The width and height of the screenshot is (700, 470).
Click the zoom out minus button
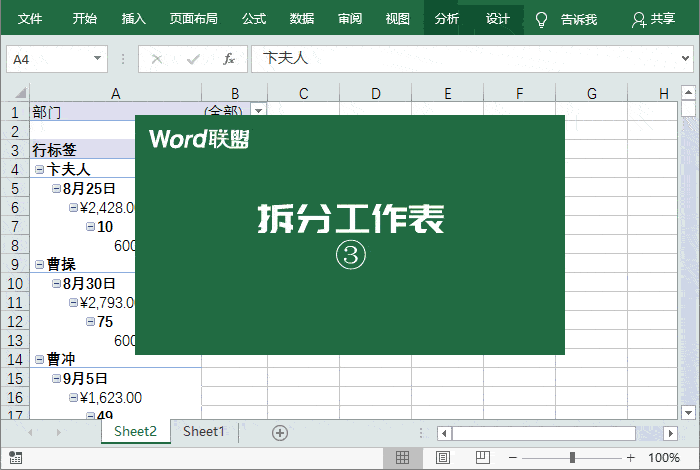click(512, 458)
